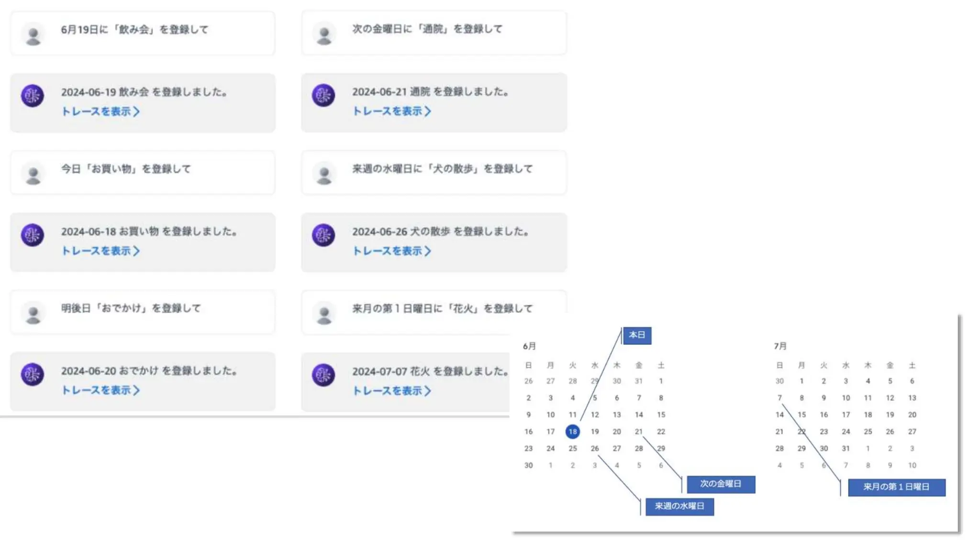Expand trace under 2024-06-18 お買い物
The width and height of the screenshot is (980, 551).
tap(100, 251)
